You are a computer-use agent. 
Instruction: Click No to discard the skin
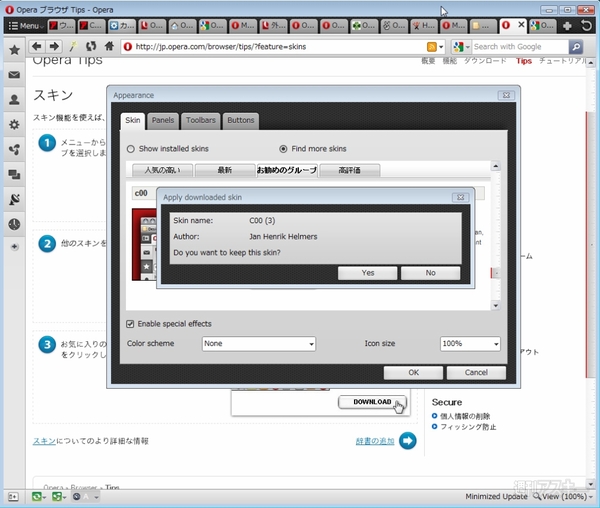tap(430, 273)
